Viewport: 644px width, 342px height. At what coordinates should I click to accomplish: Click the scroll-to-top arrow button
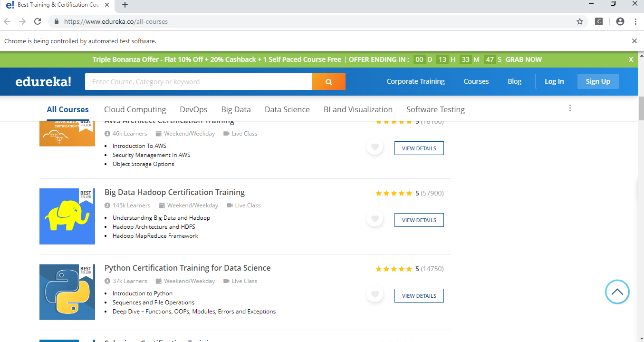[617, 292]
